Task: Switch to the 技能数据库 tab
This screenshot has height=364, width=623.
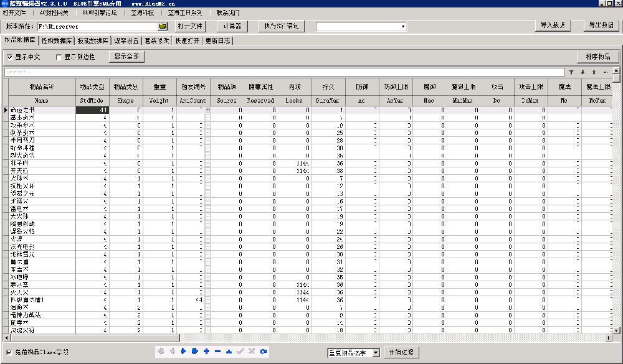Action: point(93,40)
